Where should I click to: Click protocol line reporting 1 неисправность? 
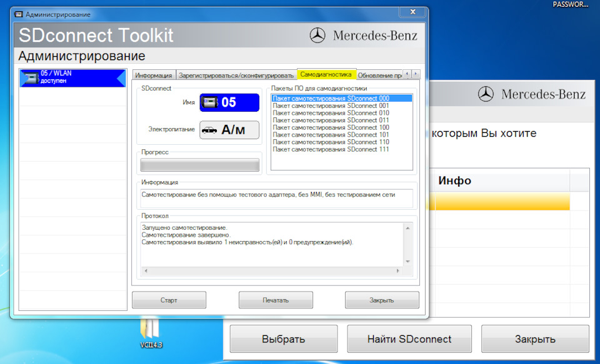click(247, 242)
